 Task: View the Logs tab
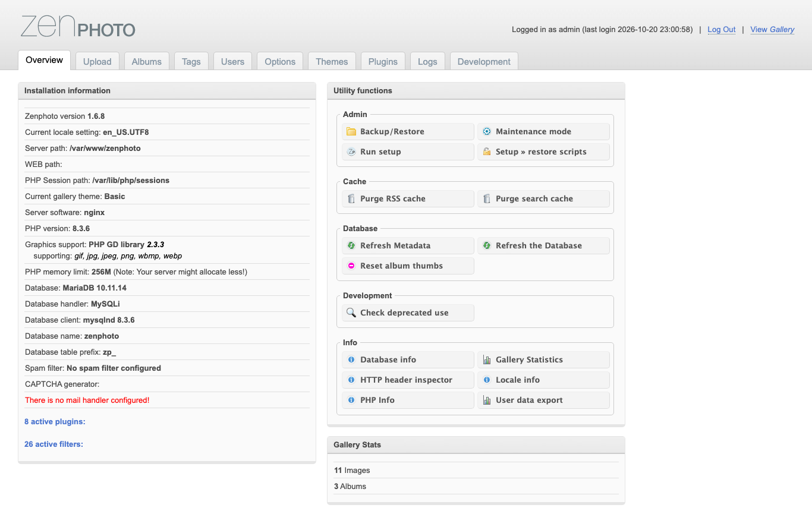427,61
